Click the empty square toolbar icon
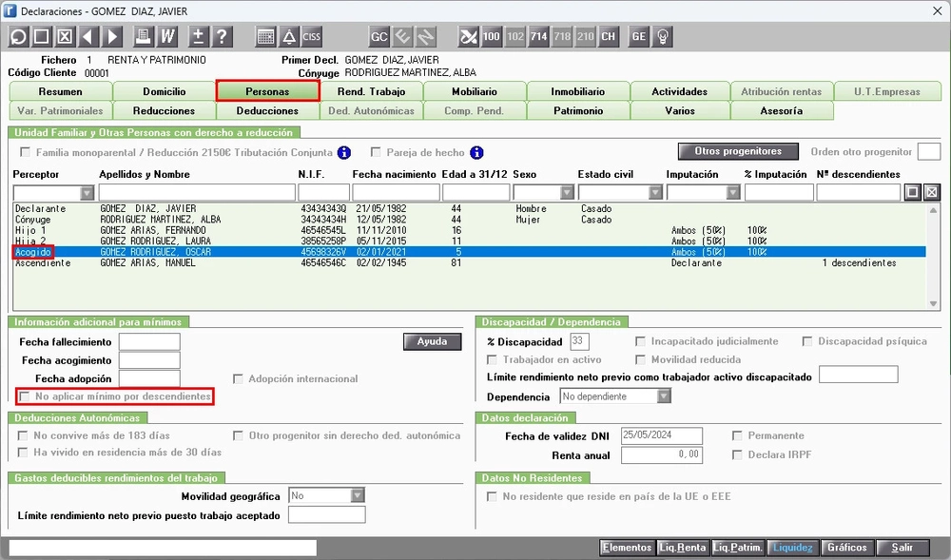Screen dimensions: 951x560 (41, 37)
